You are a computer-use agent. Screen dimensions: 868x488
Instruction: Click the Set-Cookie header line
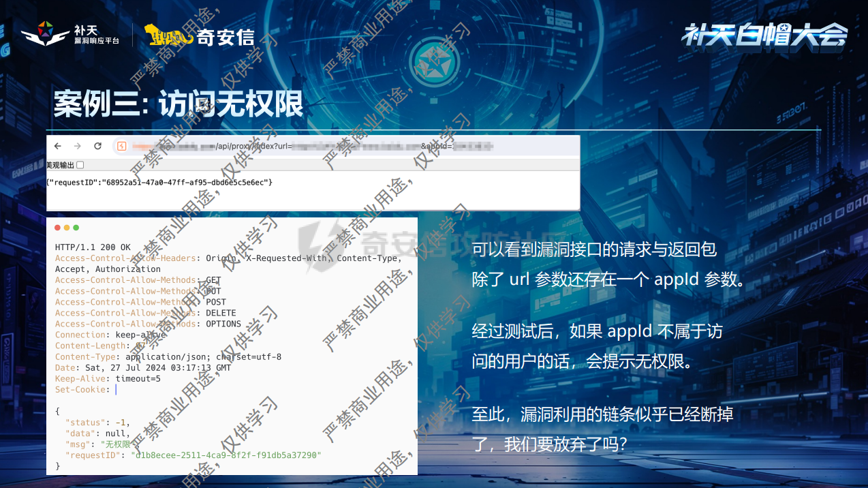tap(86, 389)
